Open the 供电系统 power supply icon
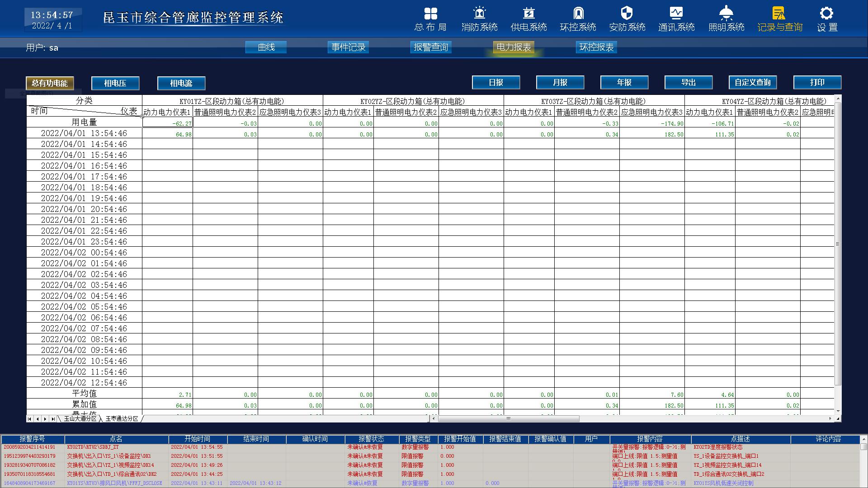868x488 pixels. pos(528,14)
